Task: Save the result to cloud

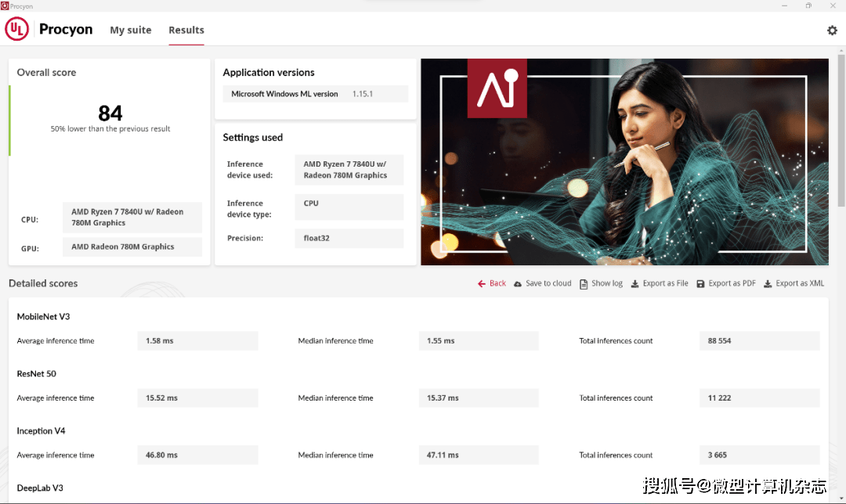Action: (542, 283)
